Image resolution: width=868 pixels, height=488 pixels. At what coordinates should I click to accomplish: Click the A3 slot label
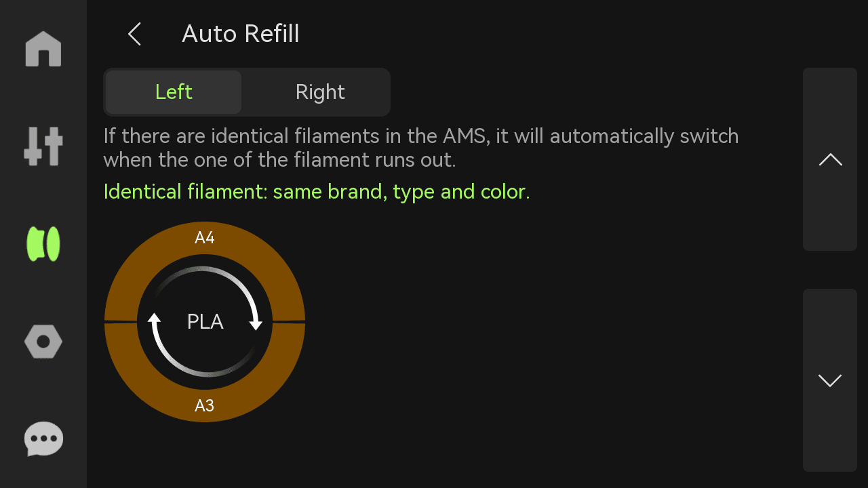coord(205,405)
